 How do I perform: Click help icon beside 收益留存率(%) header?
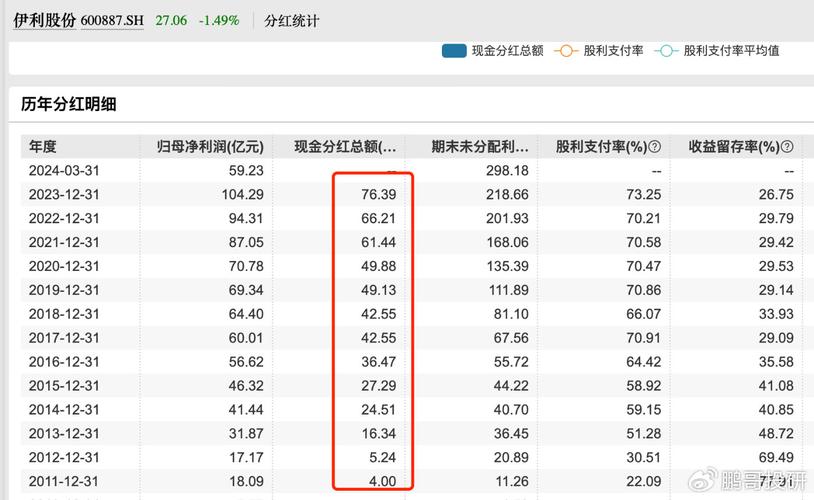[786, 147]
